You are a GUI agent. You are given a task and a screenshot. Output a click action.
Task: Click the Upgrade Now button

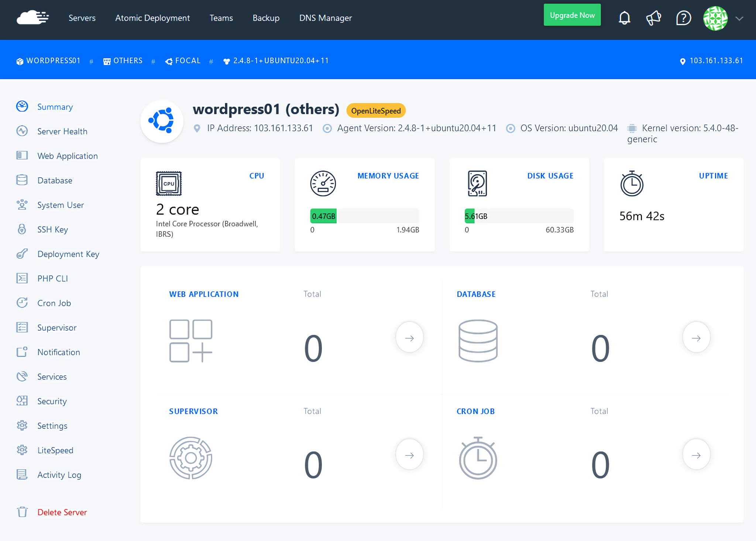[572, 15]
